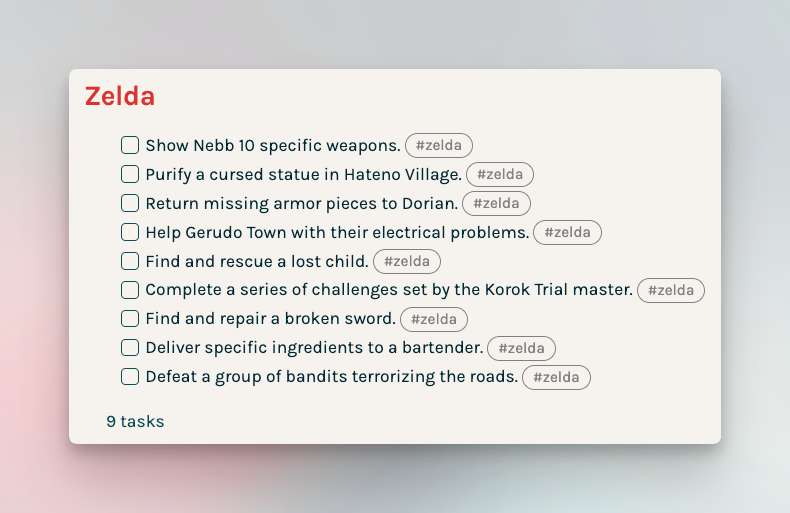790x513 pixels.
Task: Mark the 'Defeat a group of bandits' checkbox
Action: [130, 377]
